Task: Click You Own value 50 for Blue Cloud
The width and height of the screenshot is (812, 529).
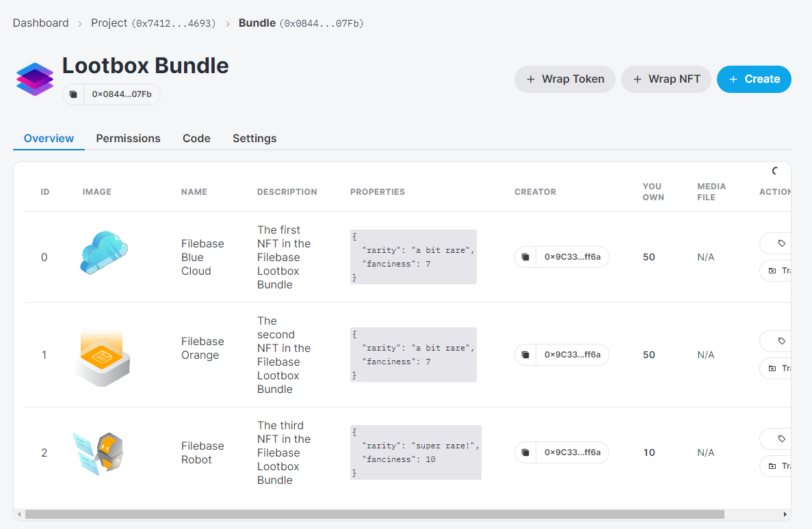Action: (x=649, y=257)
